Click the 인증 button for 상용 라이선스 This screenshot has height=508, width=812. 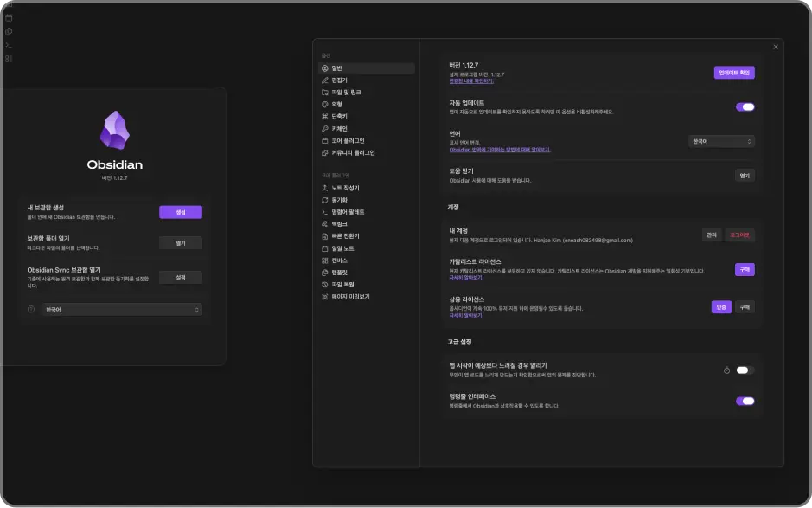pos(721,307)
